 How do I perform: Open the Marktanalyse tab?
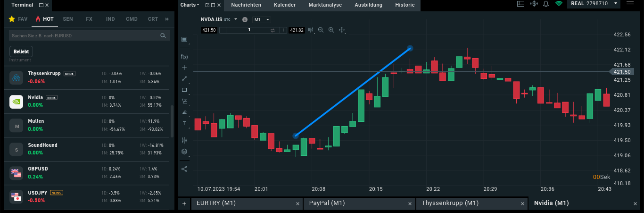point(325,5)
